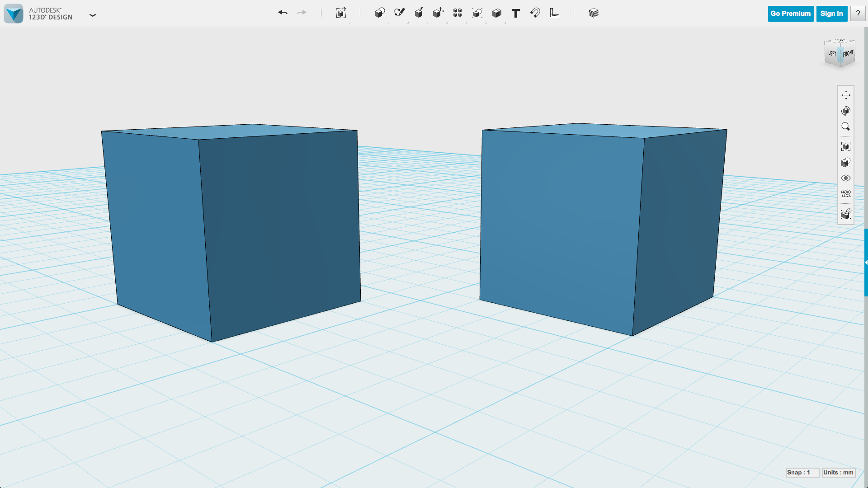Select the Box/Primitive shapes tool

tap(379, 13)
